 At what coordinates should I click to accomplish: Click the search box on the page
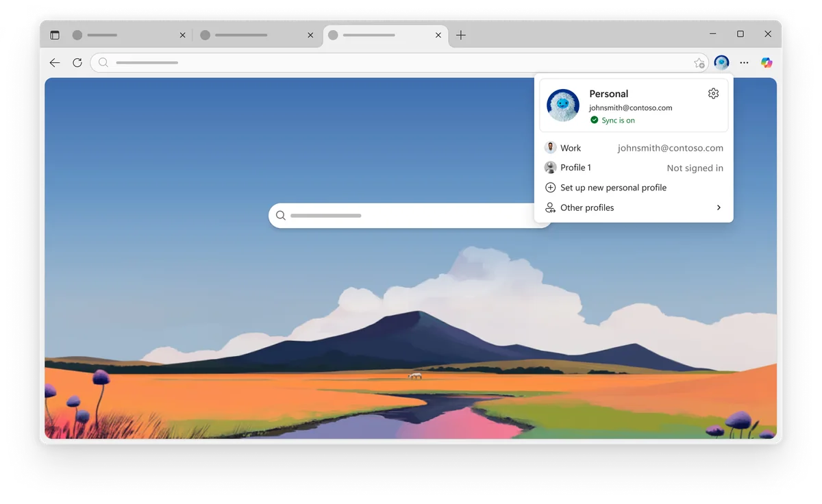[410, 216]
